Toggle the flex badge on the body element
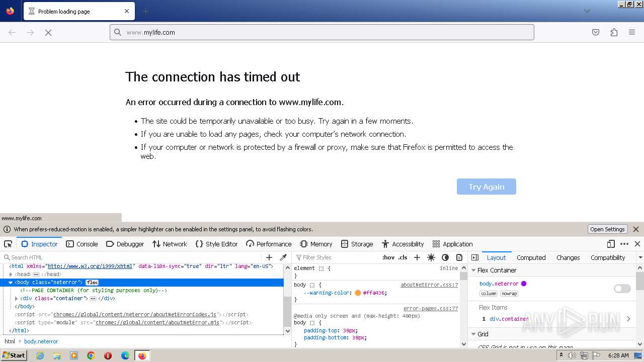This screenshot has height=362, width=644. tap(92, 283)
